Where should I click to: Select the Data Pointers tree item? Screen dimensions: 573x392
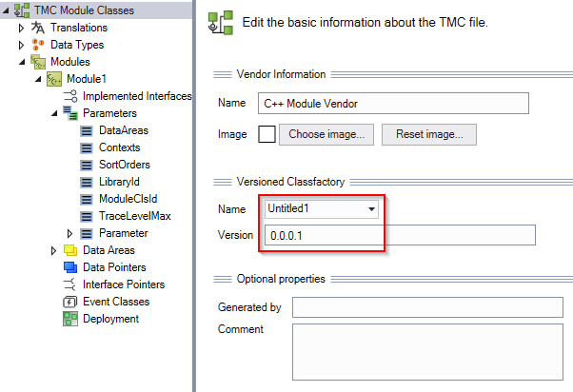click(114, 267)
